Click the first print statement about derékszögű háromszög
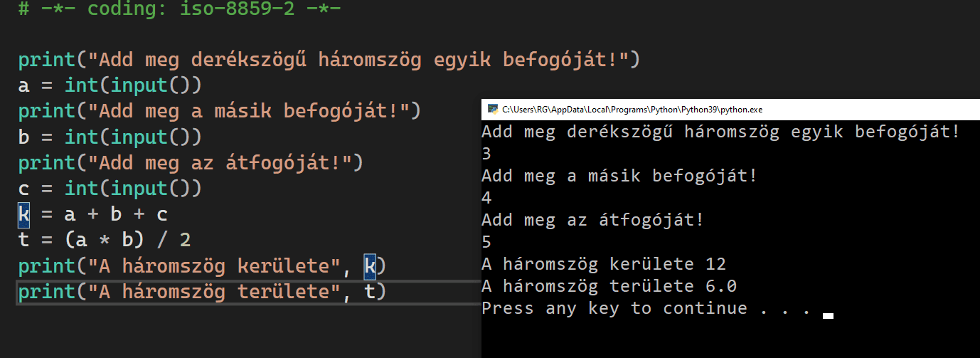The height and width of the screenshot is (358, 980). (329, 59)
